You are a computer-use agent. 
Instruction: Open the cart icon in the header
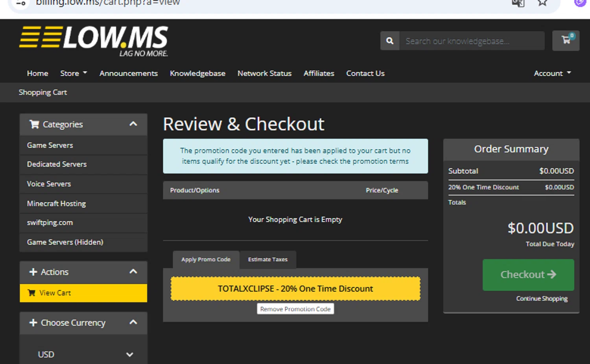coord(566,40)
